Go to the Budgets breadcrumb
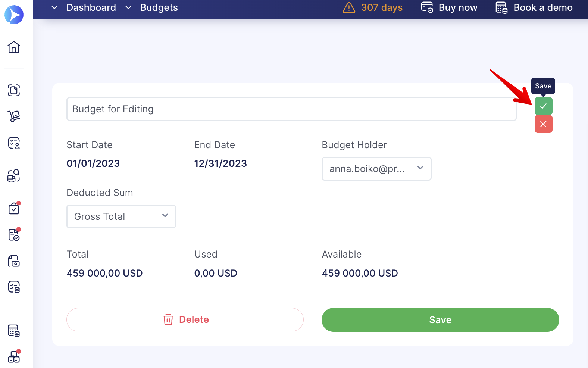This screenshot has height=368, width=588. pyautogui.click(x=159, y=7)
